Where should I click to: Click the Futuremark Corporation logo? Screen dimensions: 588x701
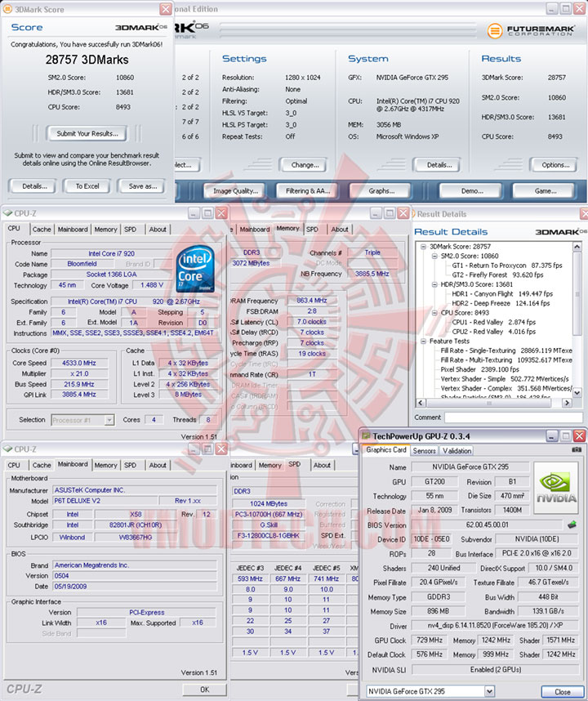click(x=531, y=30)
